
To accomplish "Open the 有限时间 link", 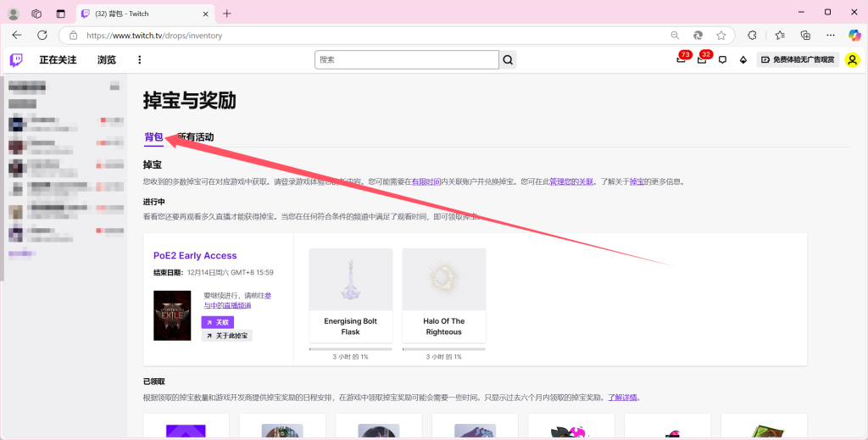I will click(426, 181).
